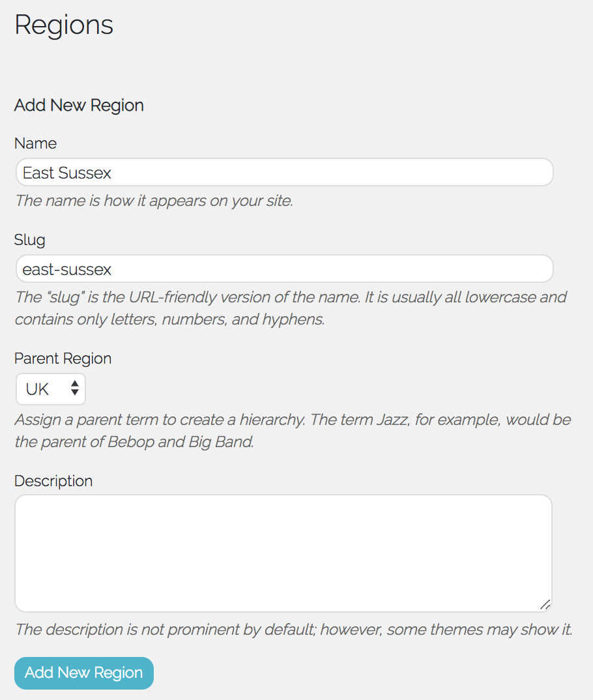The width and height of the screenshot is (593, 700).
Task: Click the hint about description not being prominent
Action: click(x=293, y=630)
